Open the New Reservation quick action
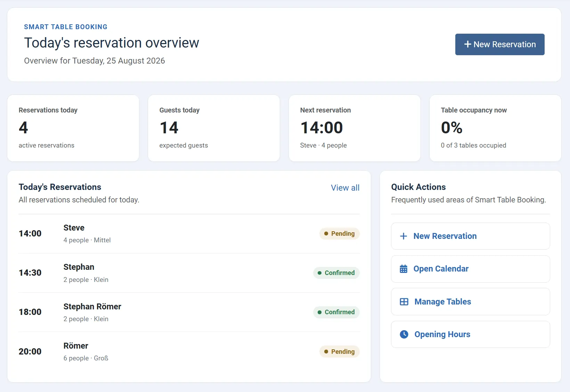Image resolution: width=570 pixels, height=392 pixels. [x=471, y=236]
